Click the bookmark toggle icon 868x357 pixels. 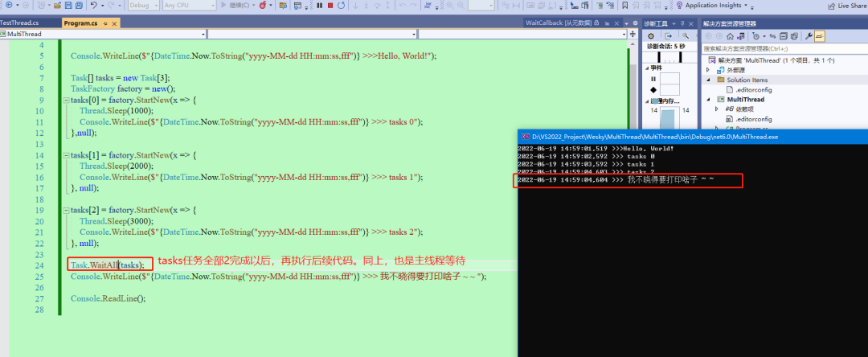coord(625,5)
